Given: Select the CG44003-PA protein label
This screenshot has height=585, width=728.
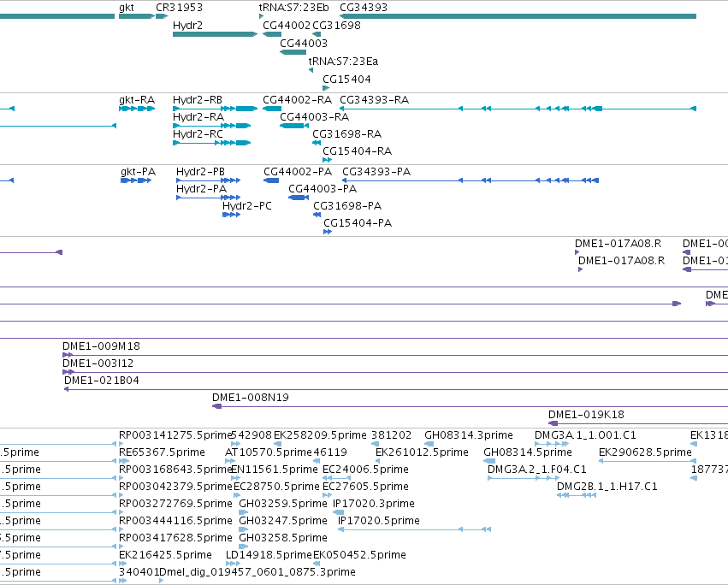Looking at the screenshot, I should [323, 189].
